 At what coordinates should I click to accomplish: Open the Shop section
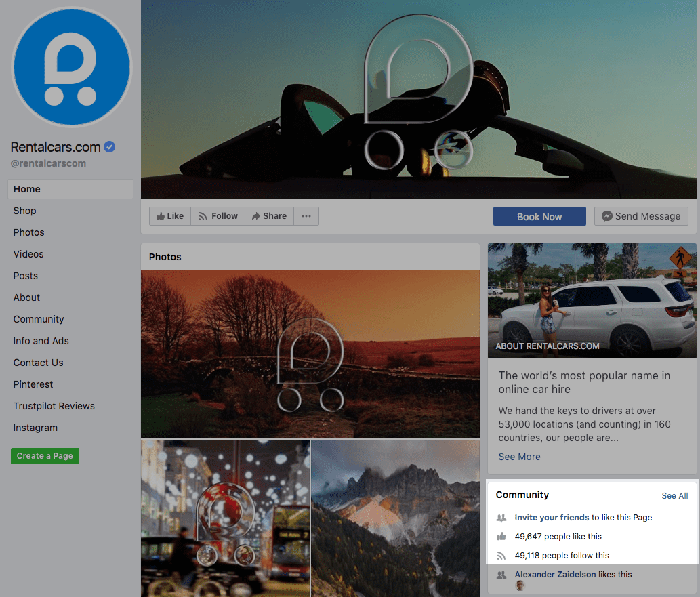tap(24, 211)
